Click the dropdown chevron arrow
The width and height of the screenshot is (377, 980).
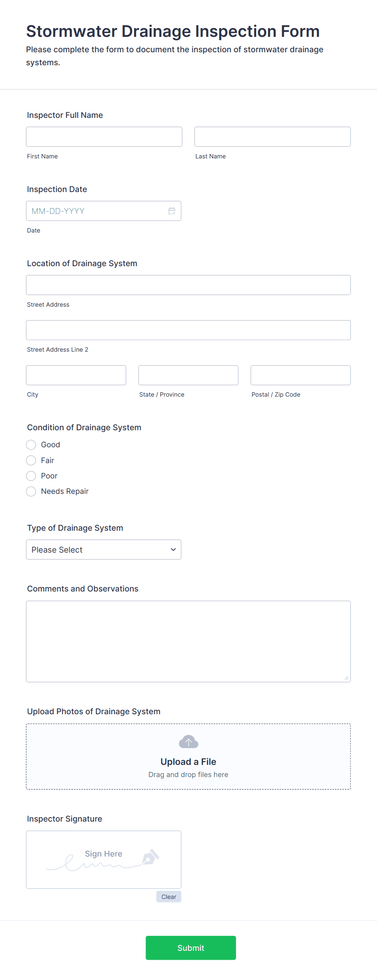173,550
